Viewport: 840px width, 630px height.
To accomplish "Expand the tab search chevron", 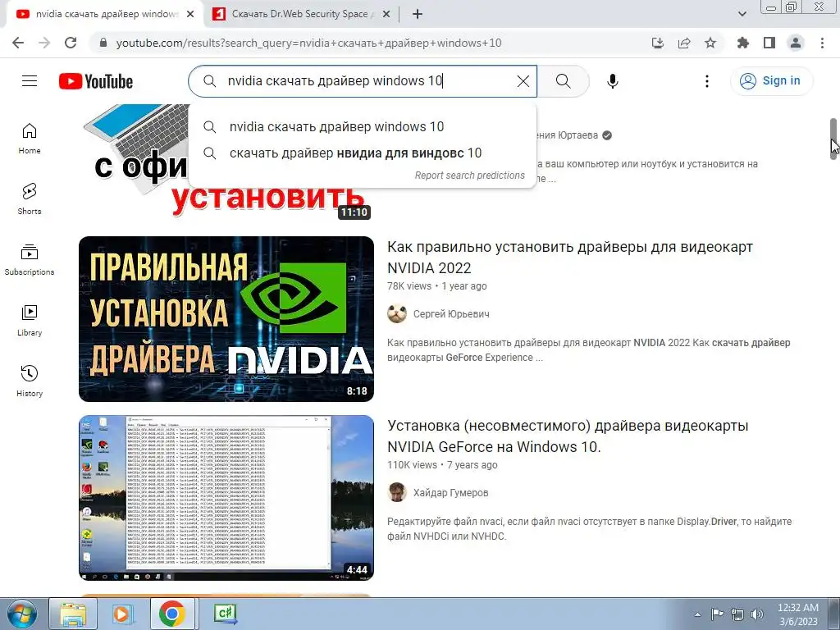I will tap(742, 14).
